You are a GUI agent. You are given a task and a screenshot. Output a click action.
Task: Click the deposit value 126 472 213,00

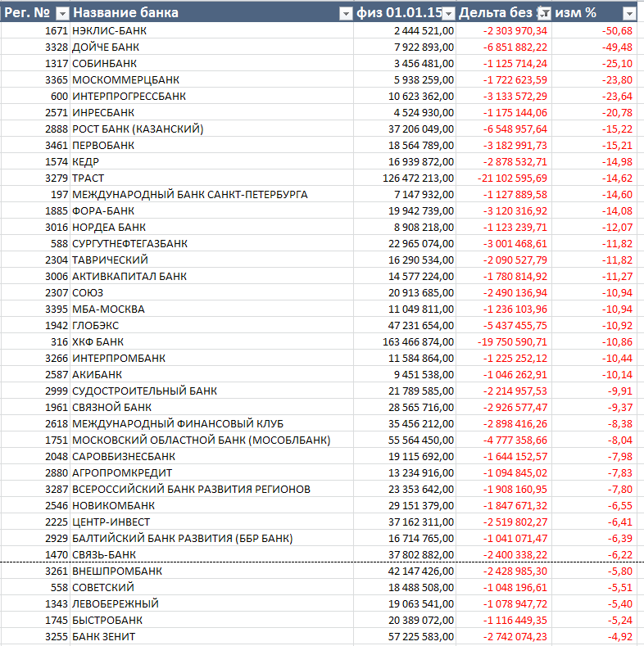pos(405,178)
